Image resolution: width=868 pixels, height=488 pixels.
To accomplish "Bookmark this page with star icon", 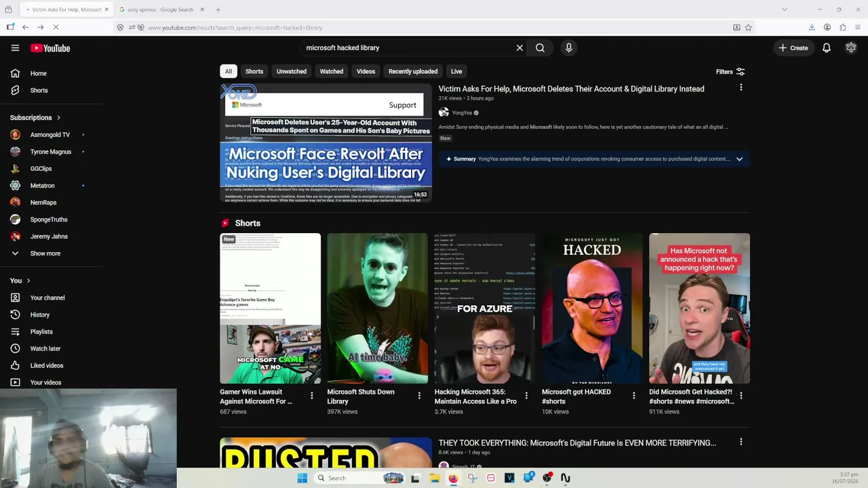I will point(748,27).
